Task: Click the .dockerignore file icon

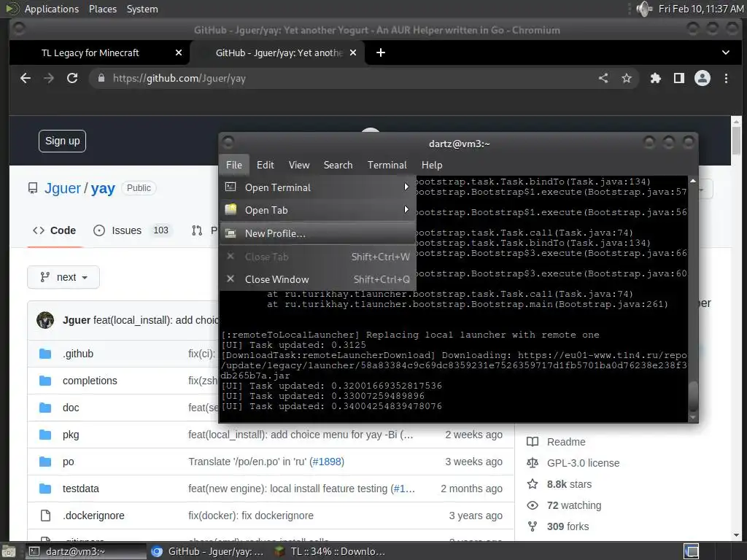Action: [x=45, y=516]
